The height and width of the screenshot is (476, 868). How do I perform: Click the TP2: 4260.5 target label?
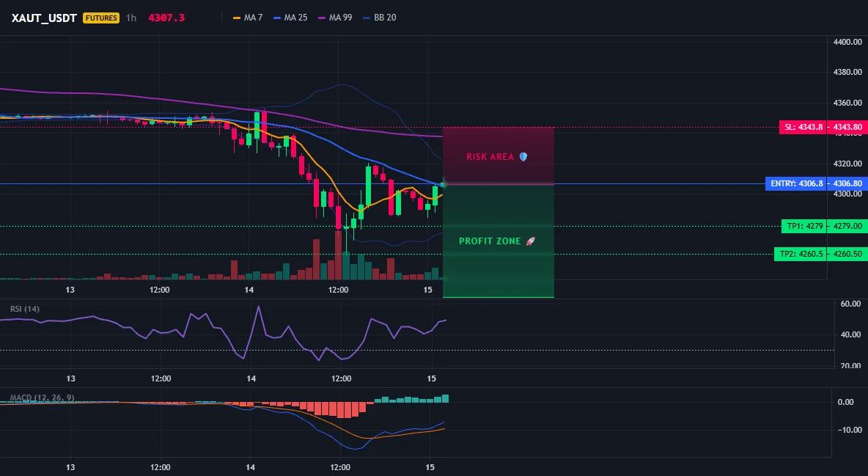[801, 255]
